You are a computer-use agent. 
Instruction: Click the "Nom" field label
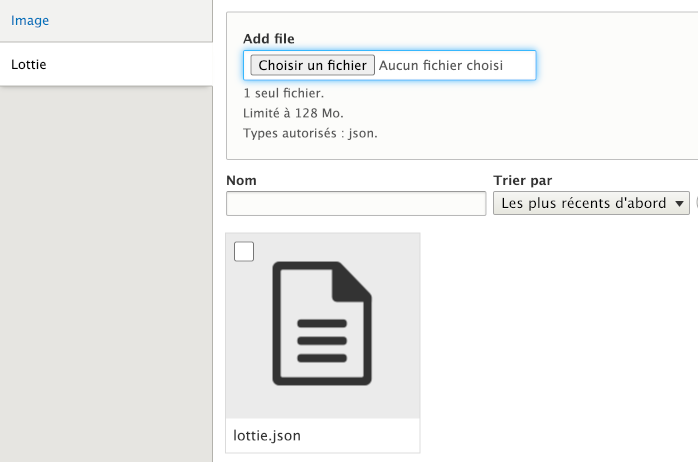(241, 180)
